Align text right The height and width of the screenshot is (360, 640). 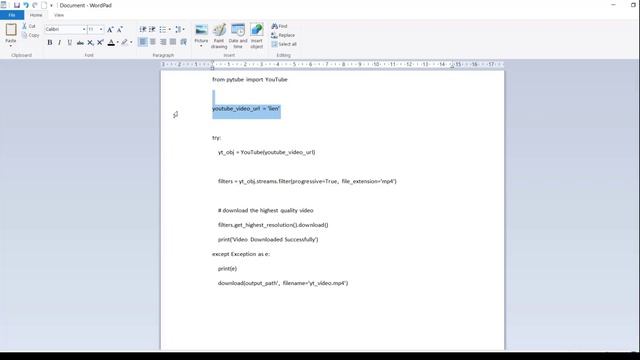tap(163, 42)
